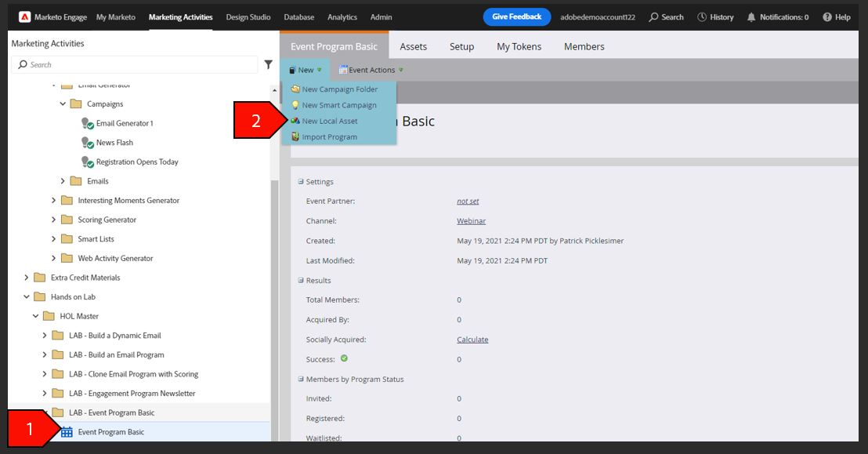This screenshot has width=868, height=454.
Task: Switch to the My Tokens tab
Action: coord(519,46)
